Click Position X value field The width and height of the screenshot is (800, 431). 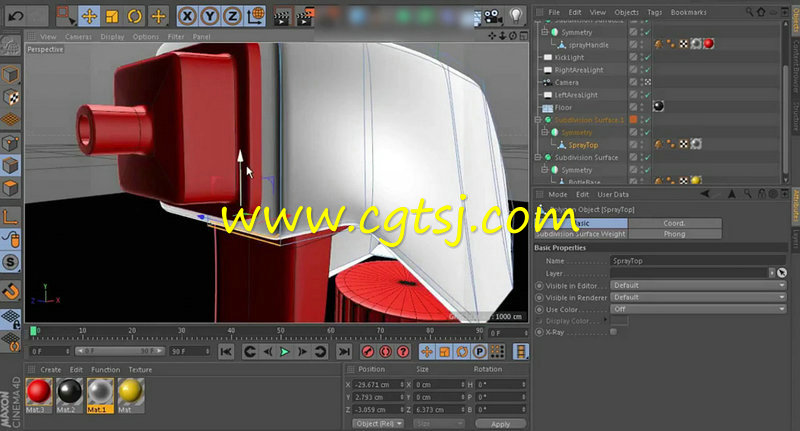tap(377, 385)
